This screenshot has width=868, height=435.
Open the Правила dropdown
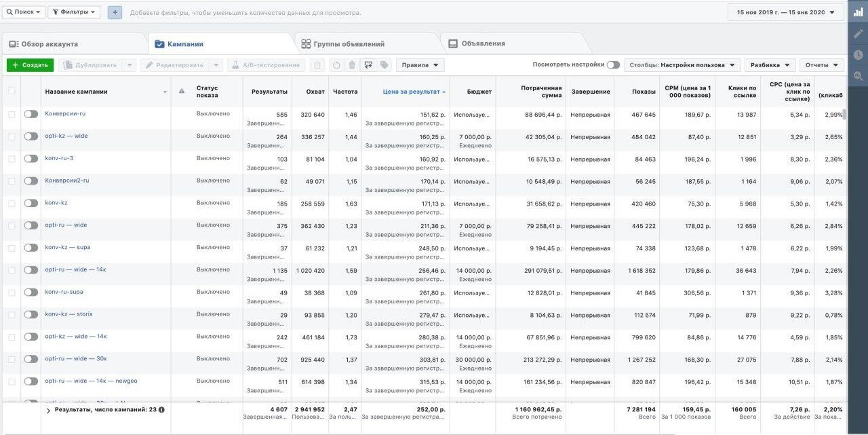pyautogui.click(x=420, y=65)
